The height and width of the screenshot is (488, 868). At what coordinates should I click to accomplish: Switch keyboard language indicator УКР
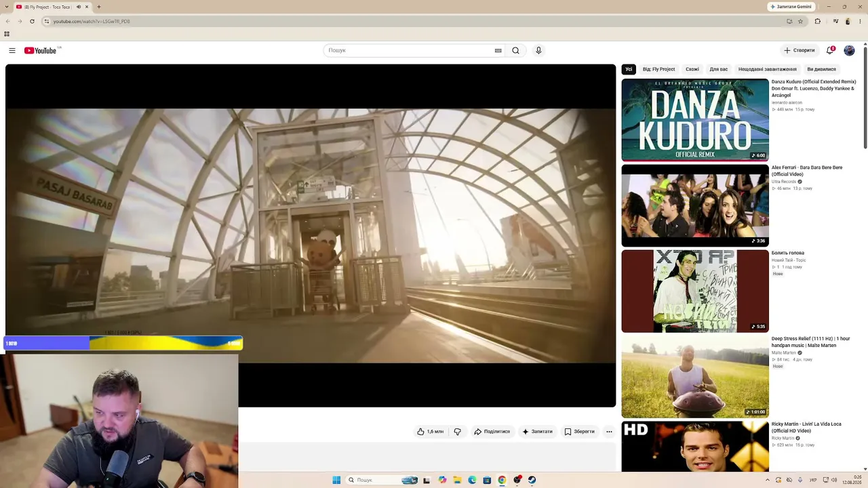point(813,480)
